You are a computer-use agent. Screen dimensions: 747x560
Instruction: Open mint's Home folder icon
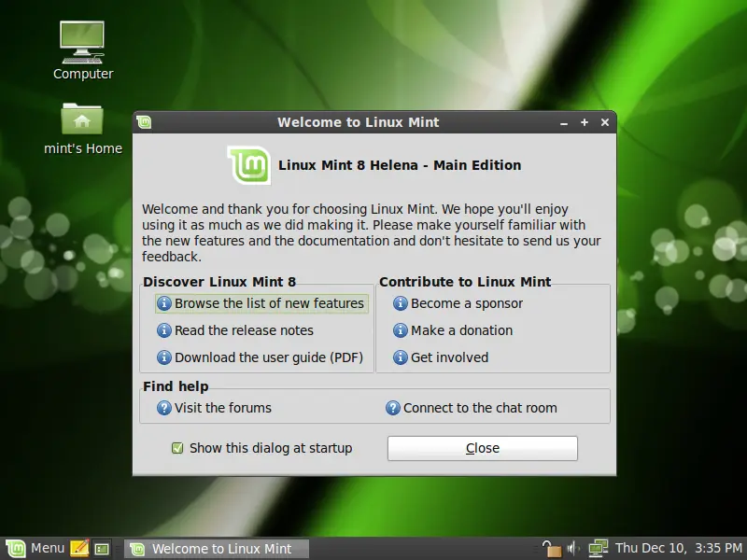coord(82,128)
